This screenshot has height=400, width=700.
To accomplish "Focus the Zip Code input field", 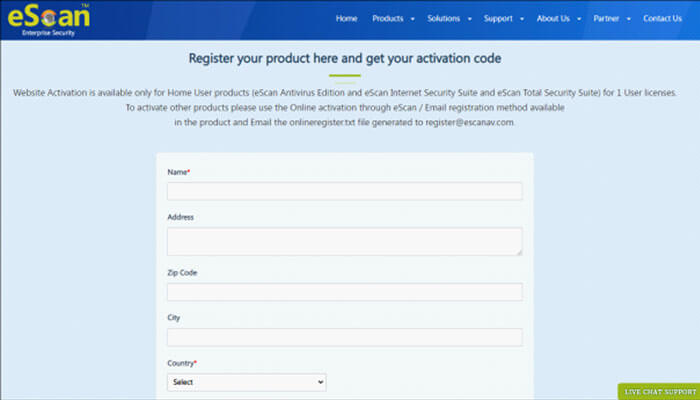I will pyautogui.click(x=345, y=292).
